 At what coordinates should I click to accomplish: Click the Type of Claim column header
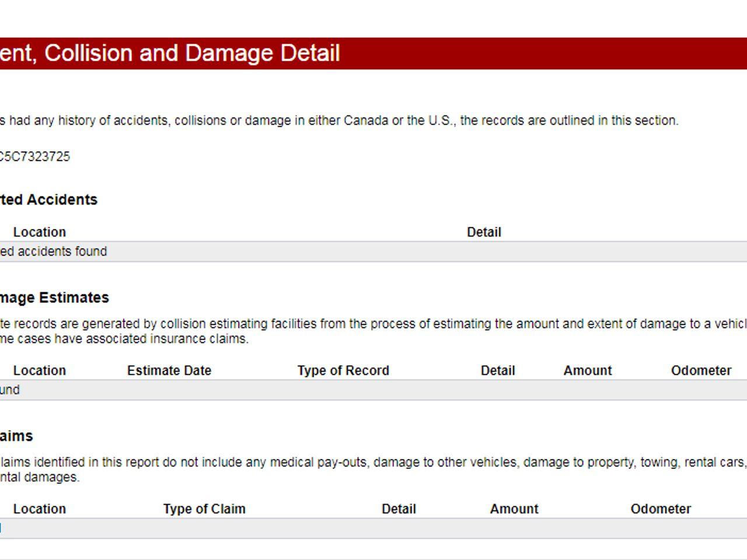[x=204, y=509]
